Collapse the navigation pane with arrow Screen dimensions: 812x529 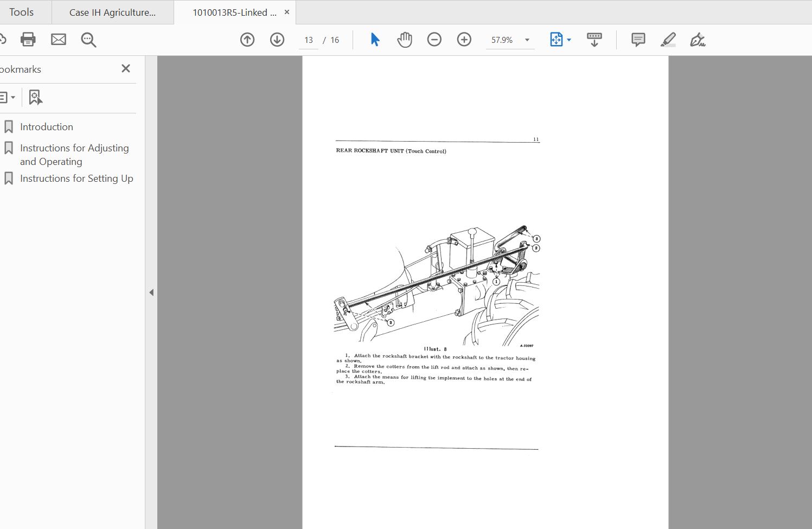[151, 292]
